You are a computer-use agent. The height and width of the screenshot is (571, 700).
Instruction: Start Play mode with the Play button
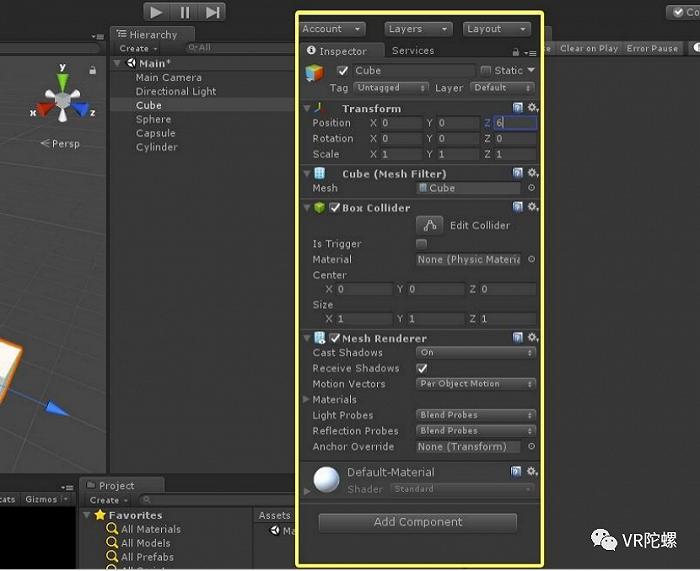[157, 12]
